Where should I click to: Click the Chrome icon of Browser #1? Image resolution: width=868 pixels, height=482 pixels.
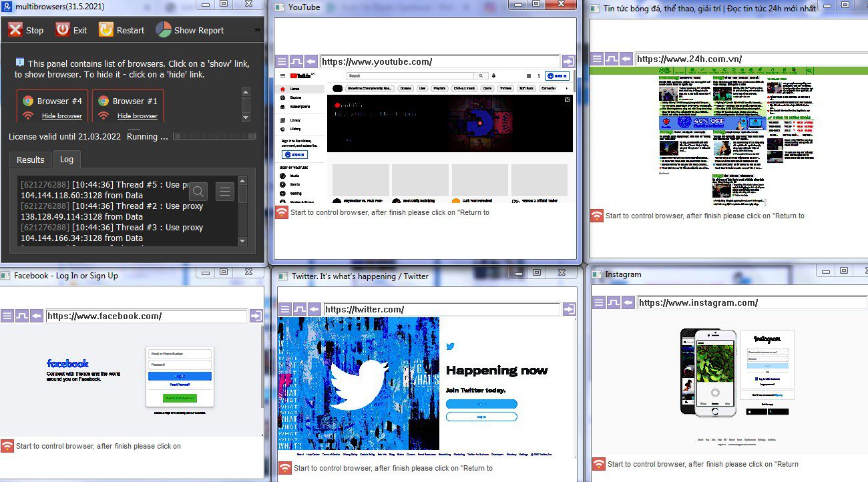coord(103,101)
